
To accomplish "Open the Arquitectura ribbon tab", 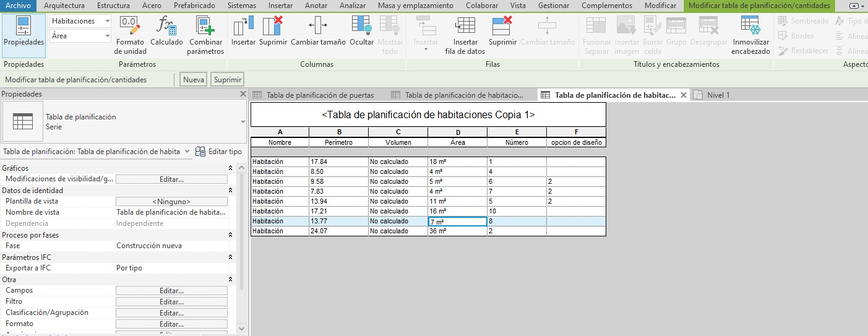I will [x=65, y=6].
